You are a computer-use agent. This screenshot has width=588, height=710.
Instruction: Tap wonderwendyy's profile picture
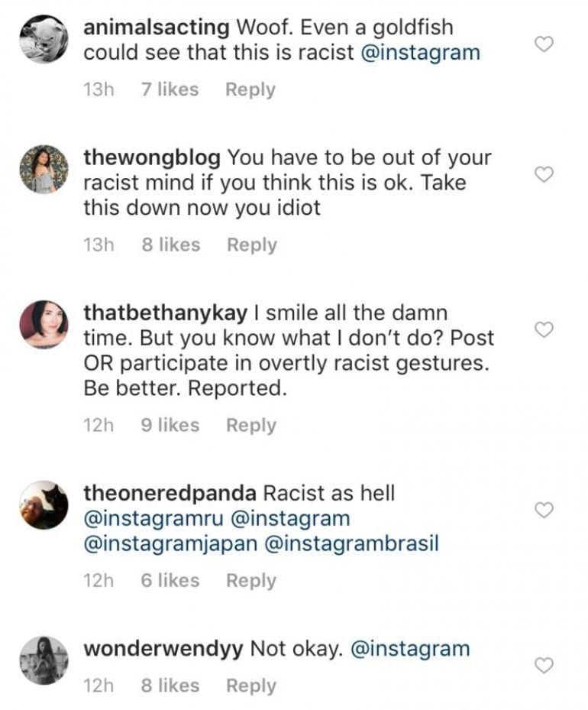(x=44, y=659)
